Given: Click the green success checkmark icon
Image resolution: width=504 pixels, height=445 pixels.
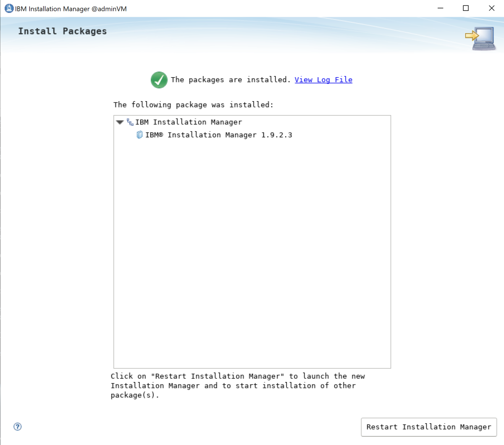Looking at the screenshot, I should click(159, 80).
